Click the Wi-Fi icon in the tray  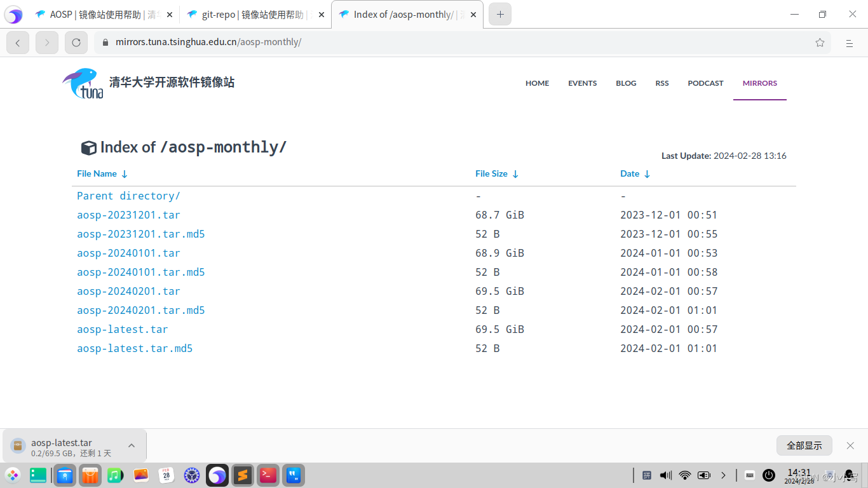point(684,475)
